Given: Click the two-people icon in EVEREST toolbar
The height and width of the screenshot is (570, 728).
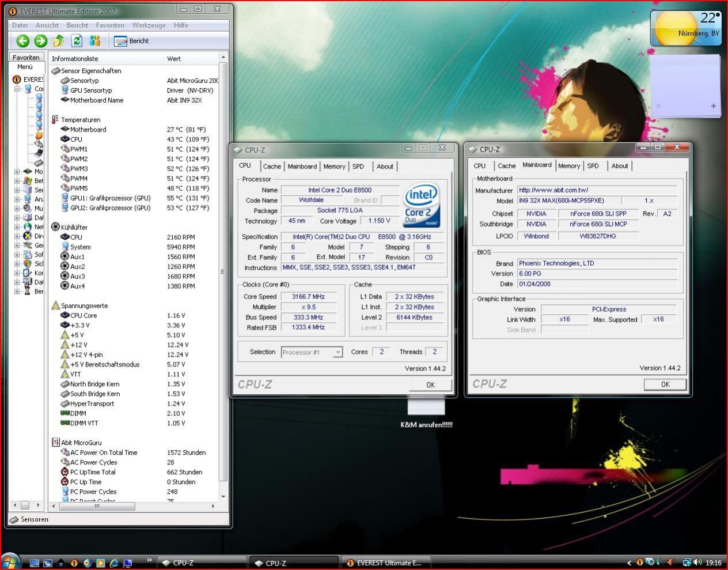Looking at the screenshot, I should point(95,41).
